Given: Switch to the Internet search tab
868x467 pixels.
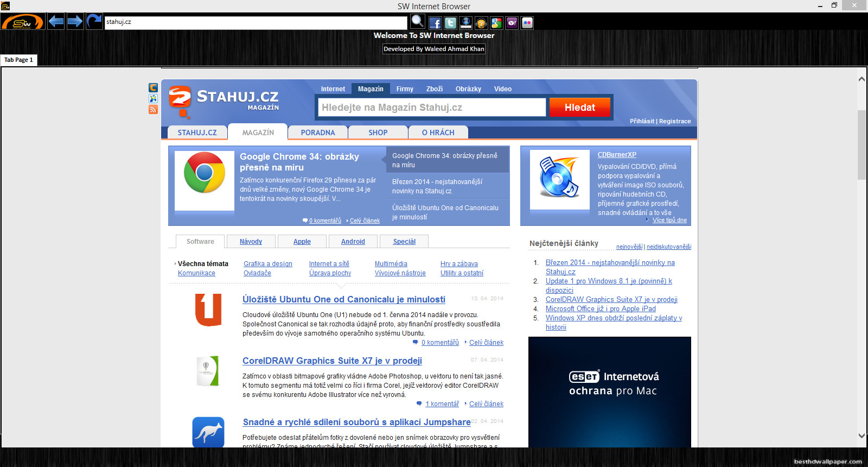Looking at the screenshot, I should click(333, 89).
